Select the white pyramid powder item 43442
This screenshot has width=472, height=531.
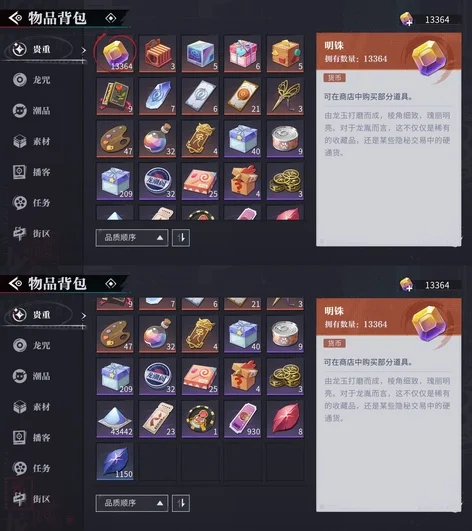[x=115, y=419]
